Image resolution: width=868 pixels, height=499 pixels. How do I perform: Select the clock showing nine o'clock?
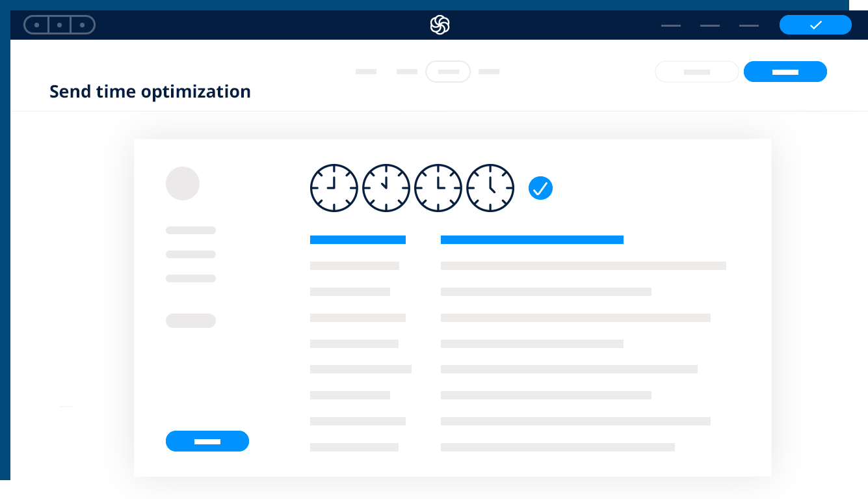334,188
